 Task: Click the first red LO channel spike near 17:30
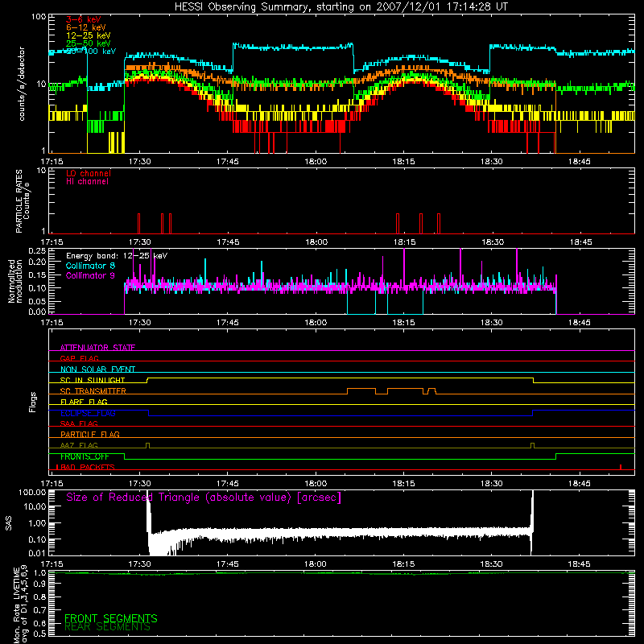(138, 224)
